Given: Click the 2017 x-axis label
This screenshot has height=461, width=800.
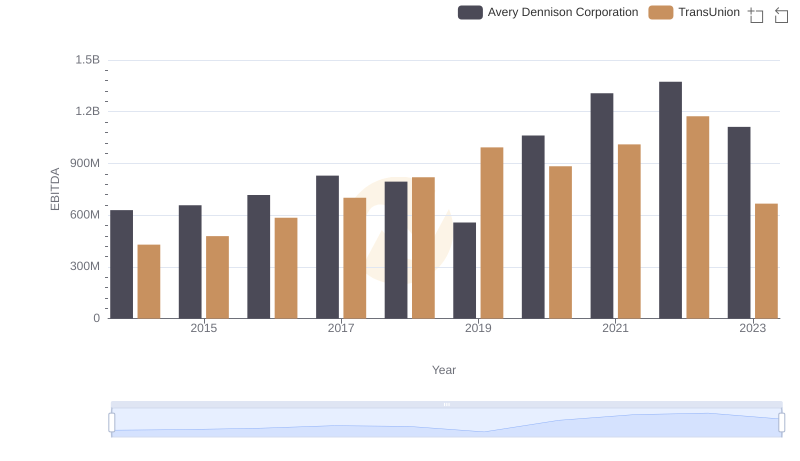Looking at the screenshot, I should [341, 328].
